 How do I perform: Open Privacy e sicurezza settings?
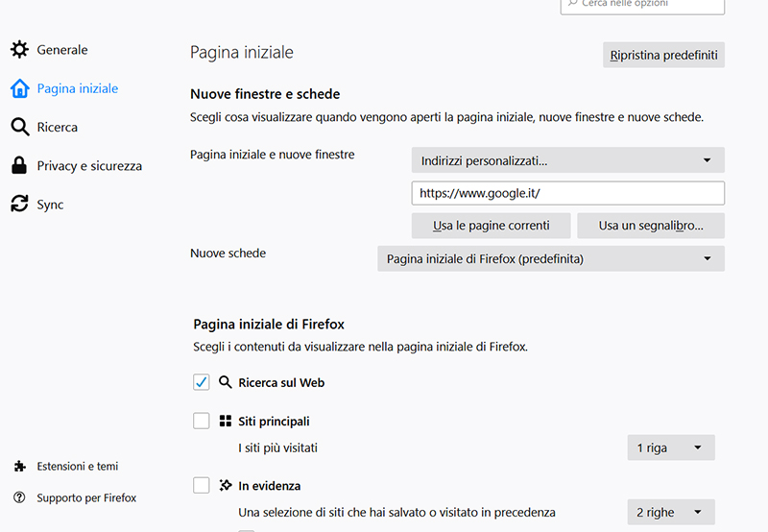(89, 165)
